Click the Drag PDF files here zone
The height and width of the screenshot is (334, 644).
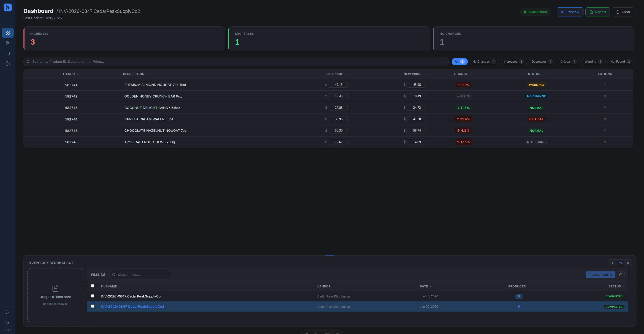point(55,295)
